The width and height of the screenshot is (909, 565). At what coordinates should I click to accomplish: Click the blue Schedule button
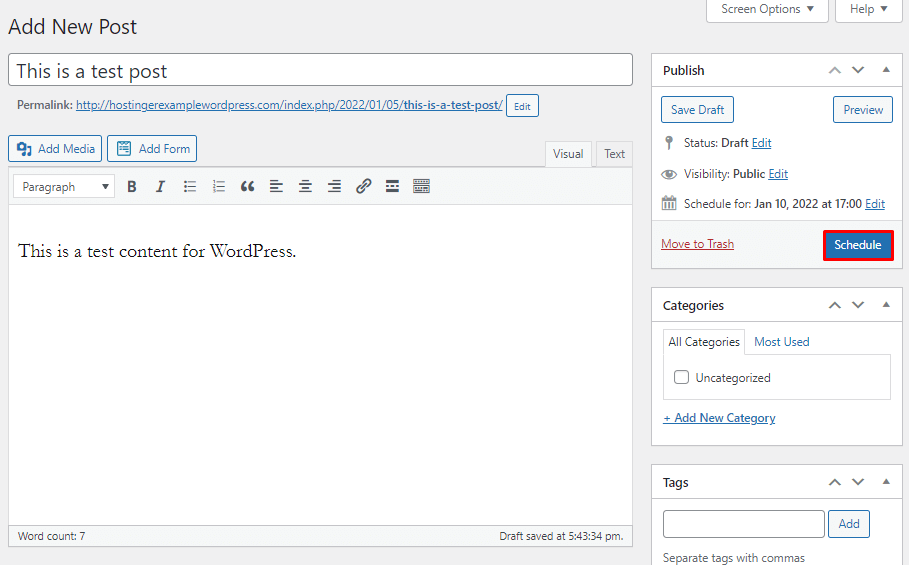pos(857,245)
